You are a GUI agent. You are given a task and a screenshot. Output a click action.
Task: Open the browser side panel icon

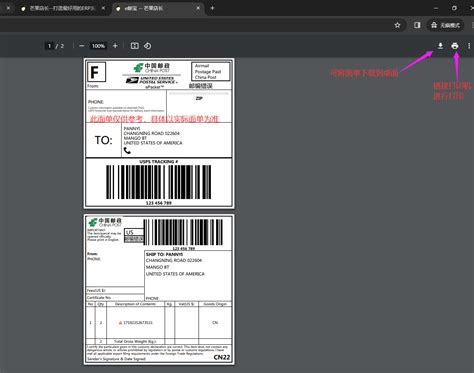point(417,25)
